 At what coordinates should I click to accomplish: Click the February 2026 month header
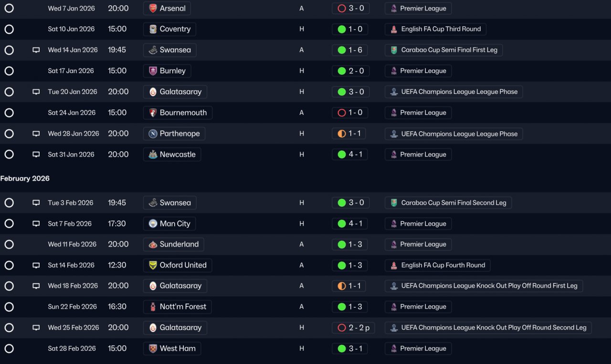click(25, 178)
